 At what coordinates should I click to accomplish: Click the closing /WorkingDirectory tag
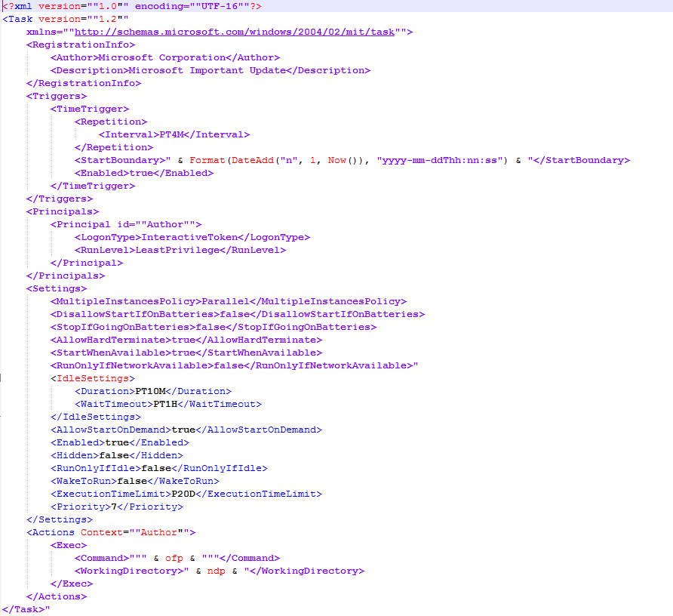pos(307,571)
